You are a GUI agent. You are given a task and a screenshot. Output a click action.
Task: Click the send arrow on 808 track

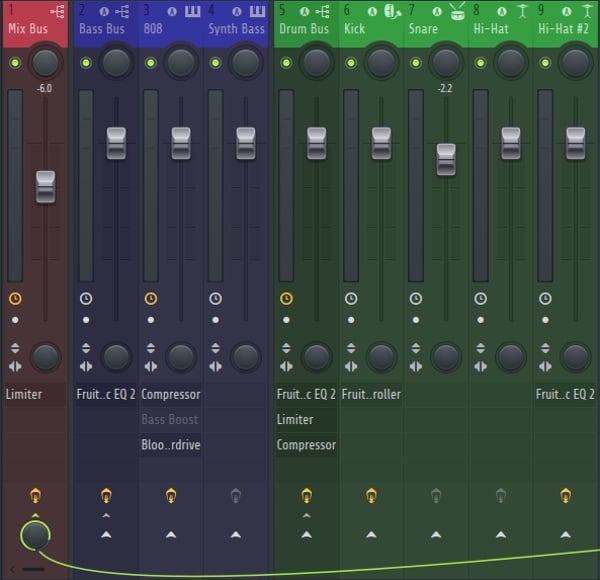[x=171, y=534]
